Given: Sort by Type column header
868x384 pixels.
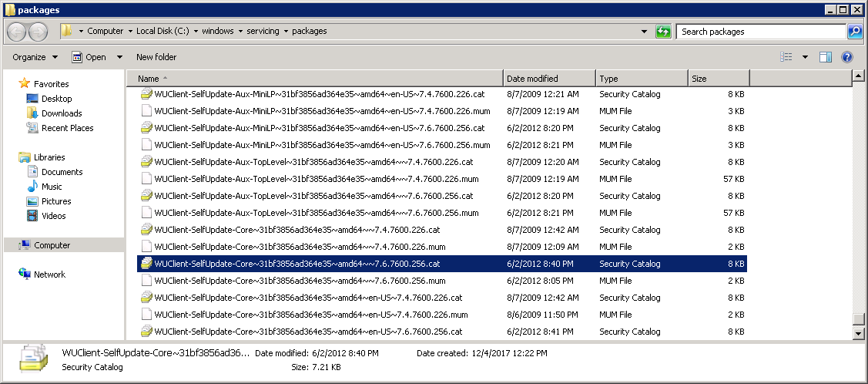Looking at the screenshot, I should [642, 79].
